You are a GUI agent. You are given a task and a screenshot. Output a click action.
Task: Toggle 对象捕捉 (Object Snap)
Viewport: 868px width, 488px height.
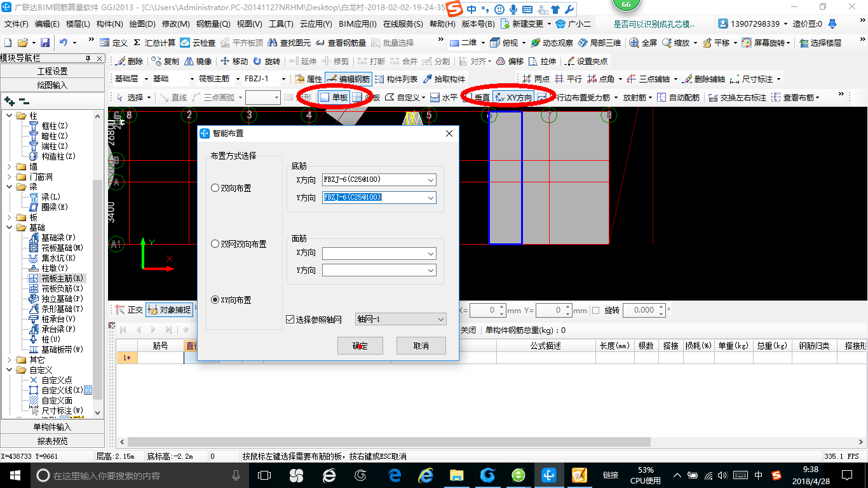tap(169, 310)
